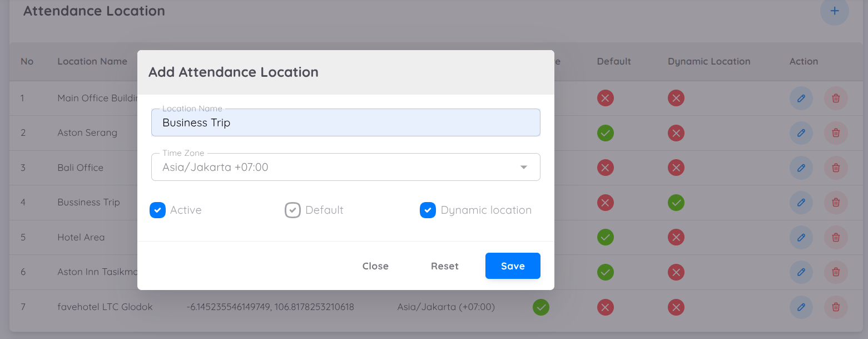Close the Add Attendance Location dialog
The height and width of the screenshot is (339, 868).
[375, 266]
